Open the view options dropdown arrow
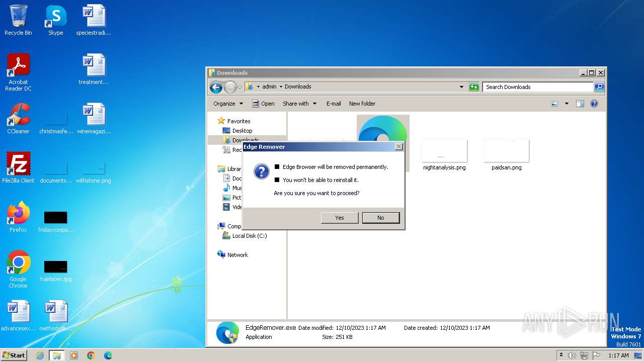The image size is (644, 362). click(x=567, y=104)
